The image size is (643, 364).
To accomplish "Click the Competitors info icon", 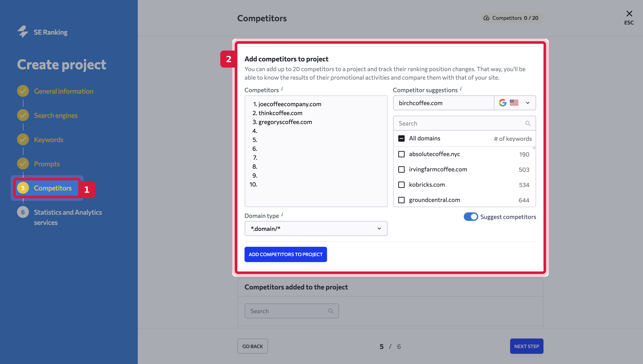I will click(x=282, y=89).
